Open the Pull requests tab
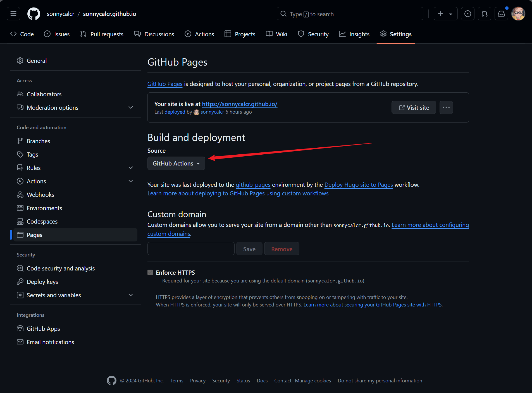 tap(102, 34)
